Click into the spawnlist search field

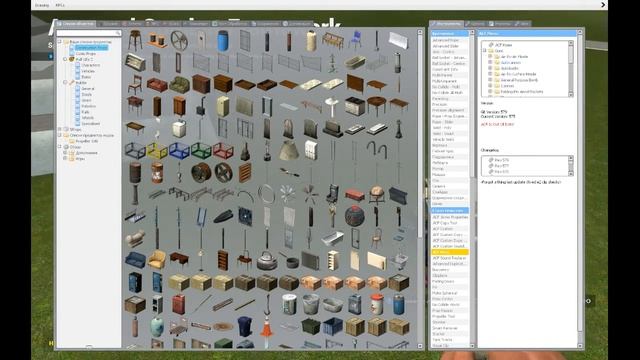(89, 33)
